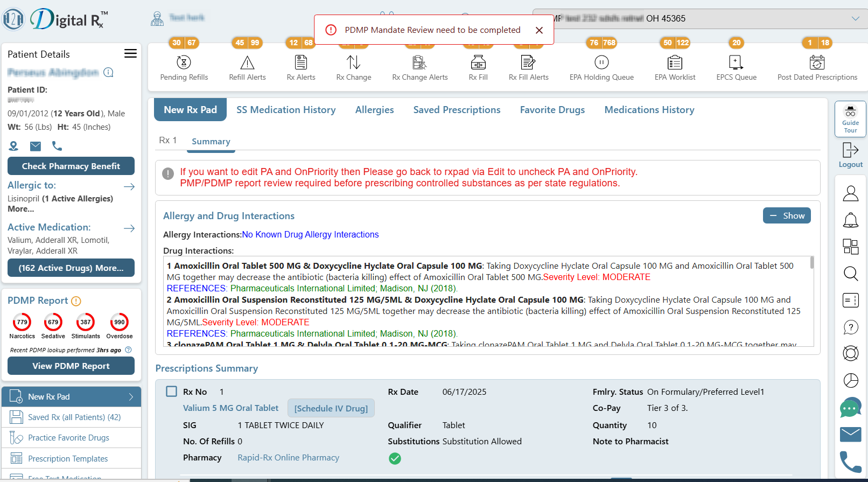Open the right sidebar mail envelope icon
Image resolution: width=868 pixels, height=482 pixels.
(x=851, y=434)
